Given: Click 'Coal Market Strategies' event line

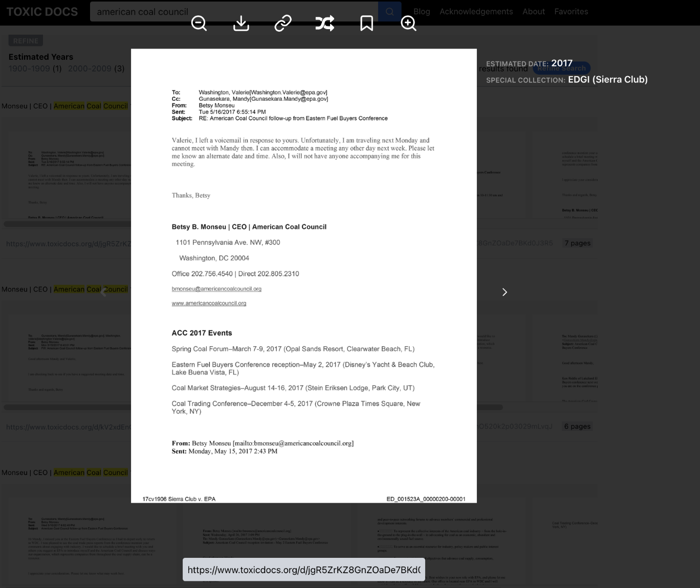Looking at the screenshot, I should [x=293, y=388].
